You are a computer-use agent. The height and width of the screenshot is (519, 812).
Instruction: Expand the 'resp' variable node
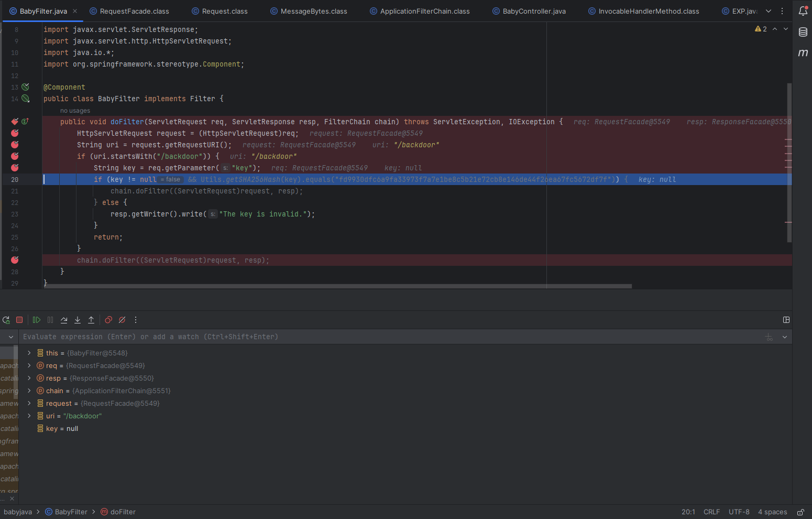point(29,378)
